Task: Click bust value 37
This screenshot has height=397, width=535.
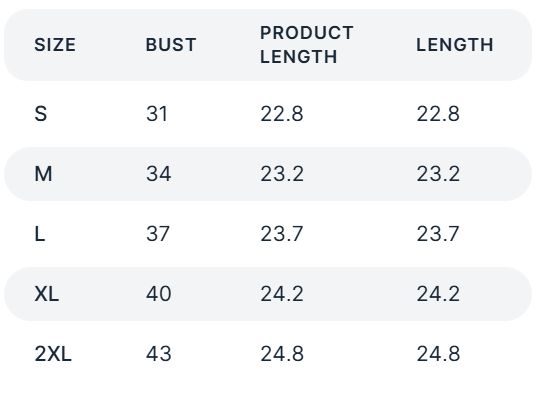Action: click(x=158, y=234)
